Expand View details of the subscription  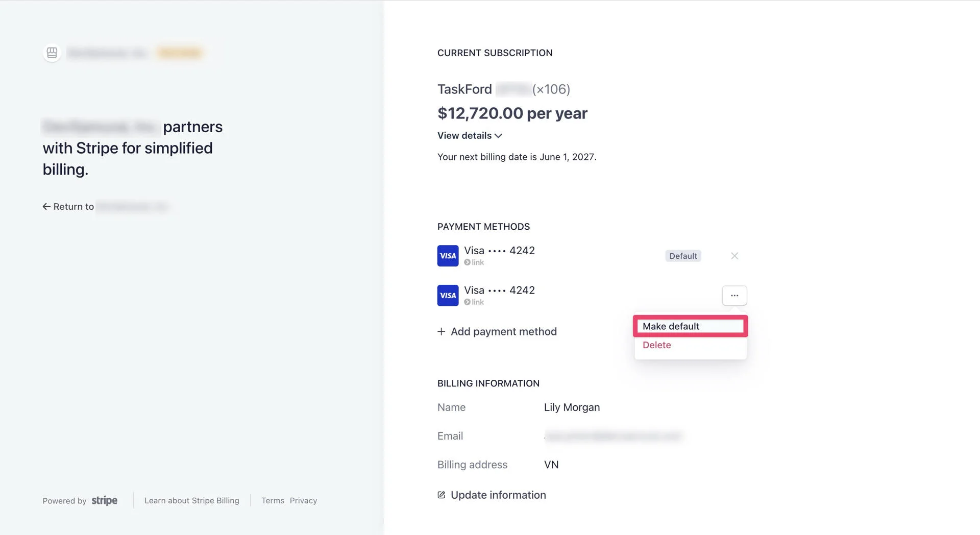(x=470, y=135)
